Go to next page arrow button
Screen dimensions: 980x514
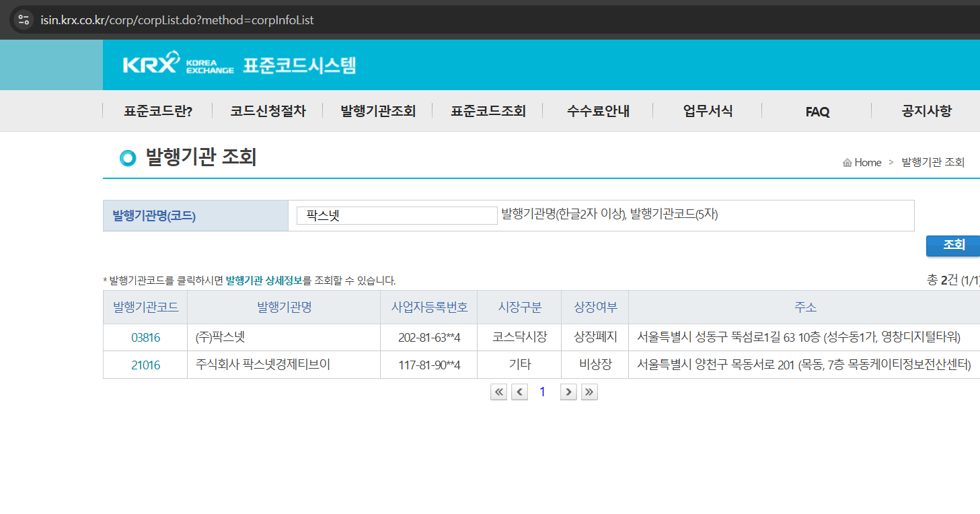pyautogui.click(x=569, y=392)
